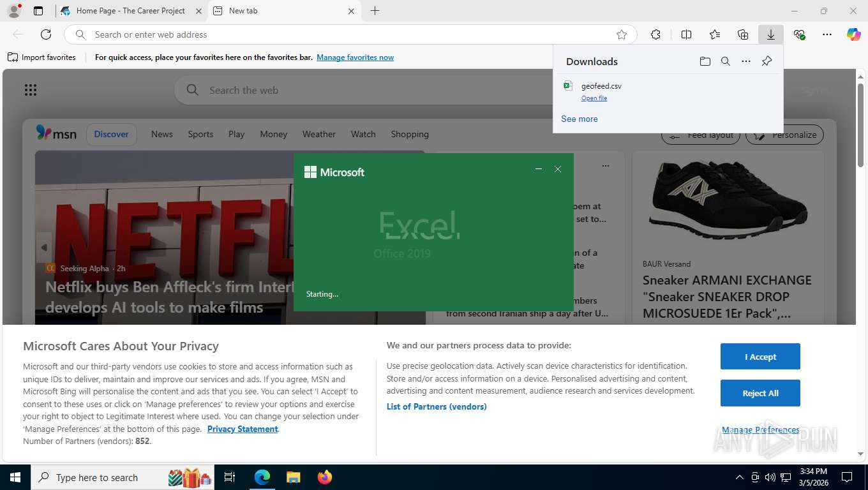
Task: Open the Copilot icon
Action: point(854,34)
